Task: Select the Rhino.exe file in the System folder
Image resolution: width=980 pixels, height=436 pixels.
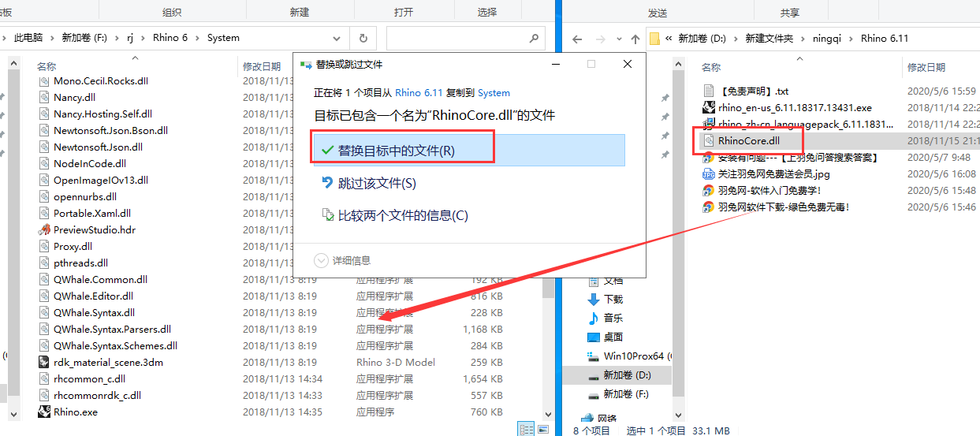Action: click(x=76, y=412)
